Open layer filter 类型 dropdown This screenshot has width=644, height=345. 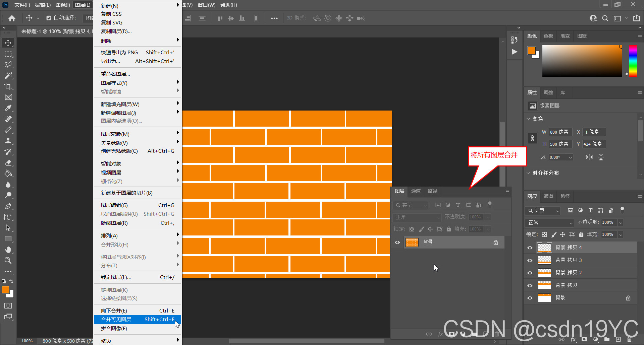[543, 210]
